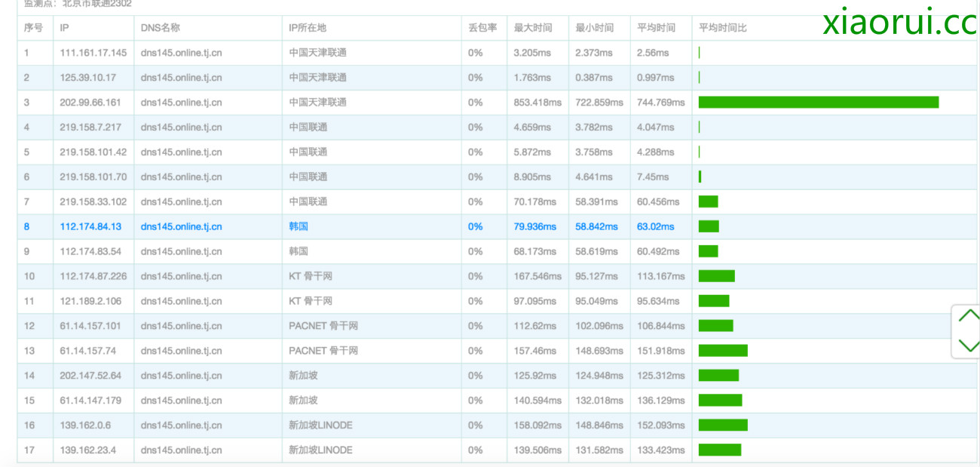The height and width of the screenshot is (467, 980).
Task: Click the 韩国 location in row 8
Action: 299,226
